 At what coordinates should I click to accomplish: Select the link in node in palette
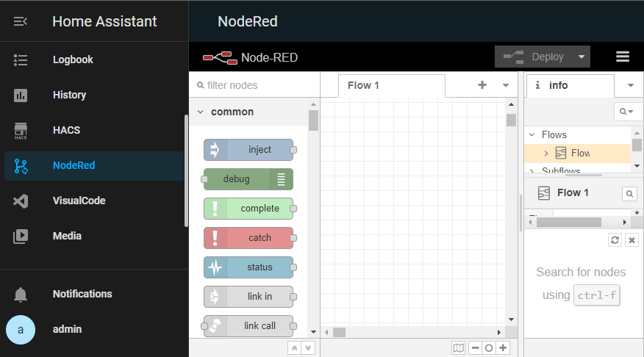pos(248,297)
